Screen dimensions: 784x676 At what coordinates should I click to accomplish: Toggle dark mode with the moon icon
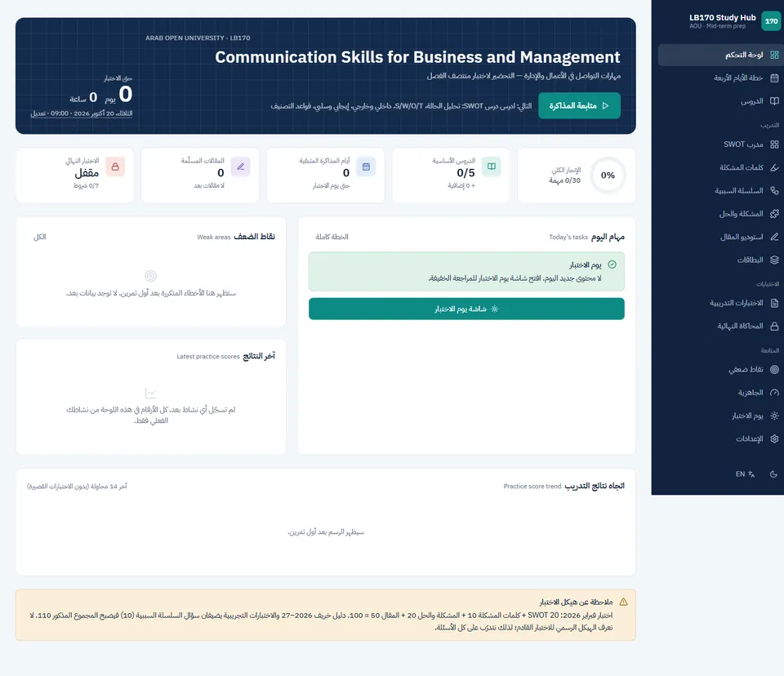point(773,474)
